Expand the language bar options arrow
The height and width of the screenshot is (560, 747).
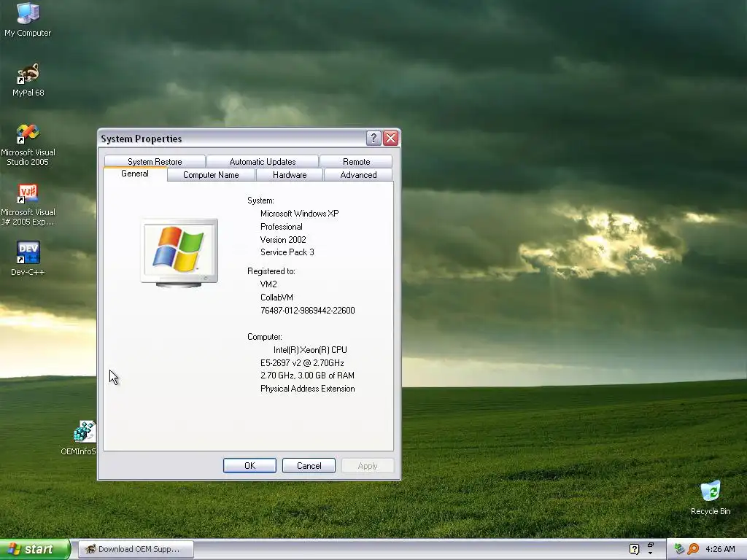[650, 553]
